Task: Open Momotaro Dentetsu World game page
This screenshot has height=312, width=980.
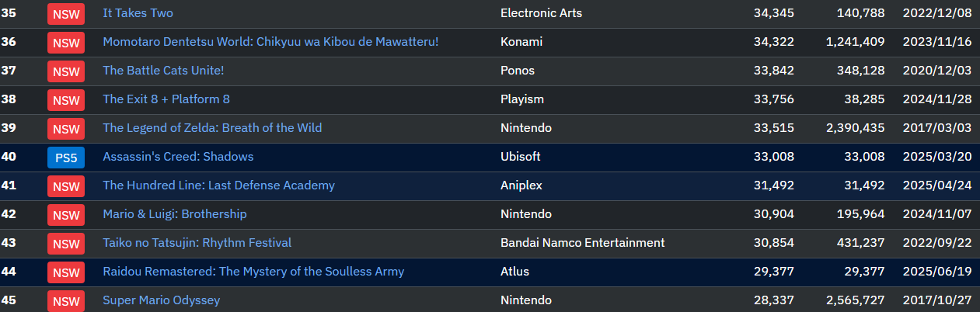Action: tap(270, 42)
